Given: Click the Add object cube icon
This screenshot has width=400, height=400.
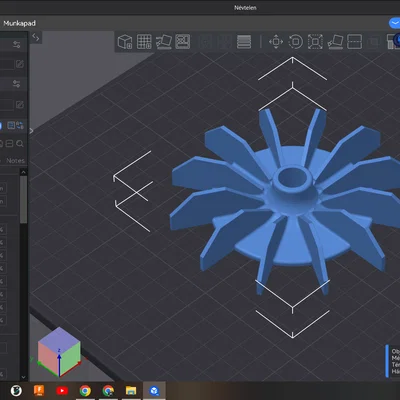Looking at the screenshot, I should coord(125,42).
